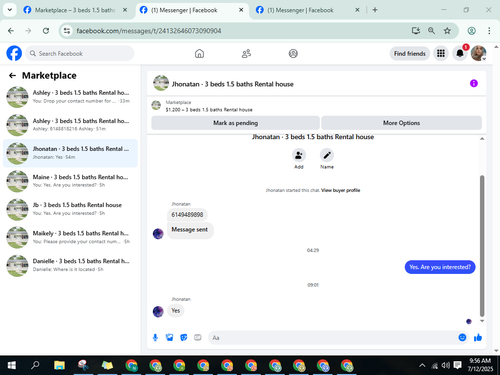The width and height of the screenshot is (500, 375).
Task: Click the Name edit pencil icon
Action: 327,155
